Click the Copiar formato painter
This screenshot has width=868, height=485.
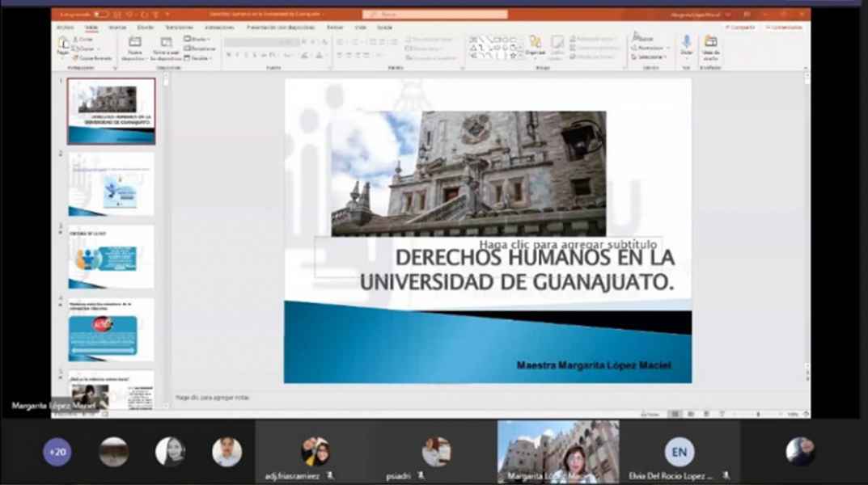pos(94,58)
